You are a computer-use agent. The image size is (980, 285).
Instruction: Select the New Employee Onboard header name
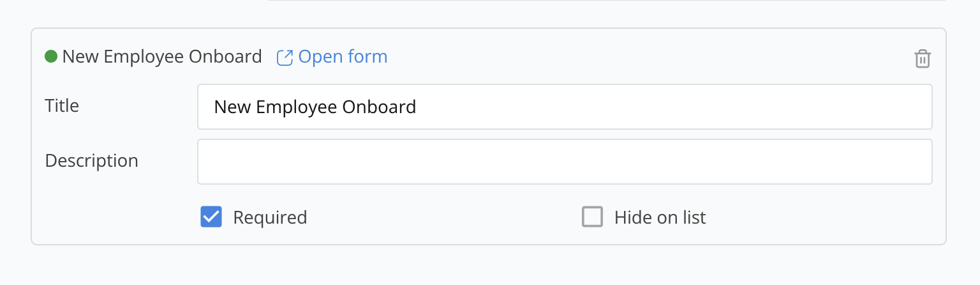(162, 57)
